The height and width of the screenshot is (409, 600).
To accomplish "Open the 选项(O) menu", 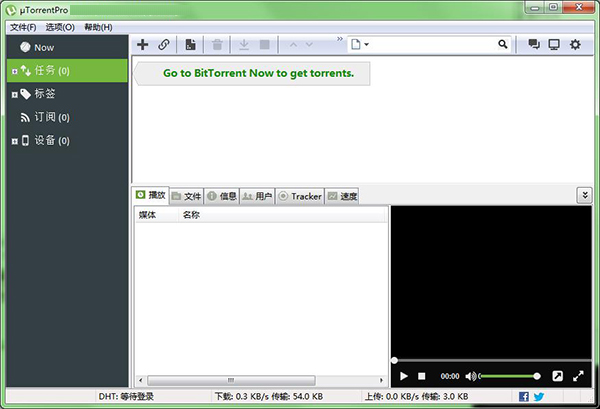I will click(x=60, y=27).
